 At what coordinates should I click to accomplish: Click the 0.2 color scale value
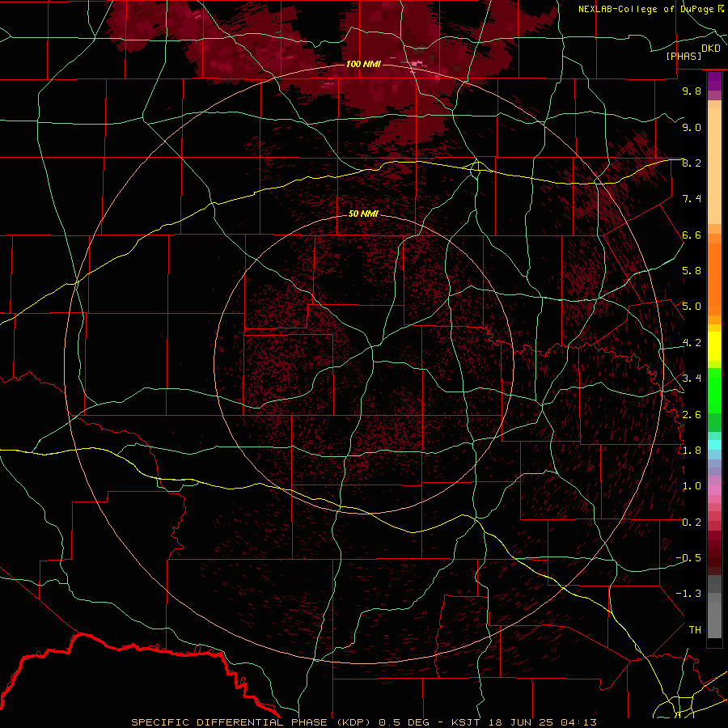pyautogui.click(x=692, y=523)
